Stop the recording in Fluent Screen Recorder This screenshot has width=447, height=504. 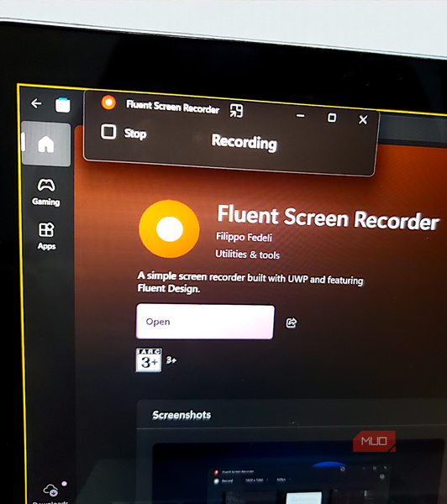tap(124, 132)
